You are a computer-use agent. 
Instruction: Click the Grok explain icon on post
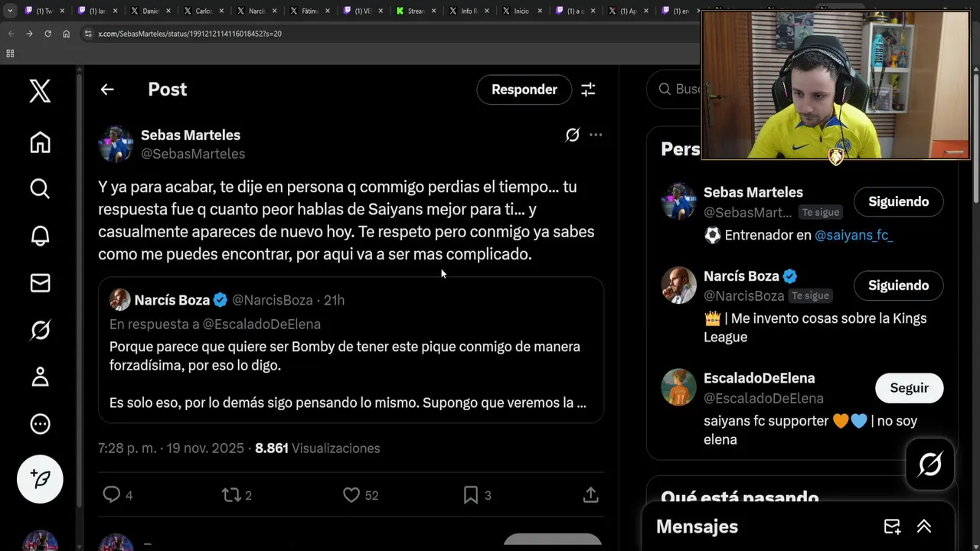[x=572, y=135]
